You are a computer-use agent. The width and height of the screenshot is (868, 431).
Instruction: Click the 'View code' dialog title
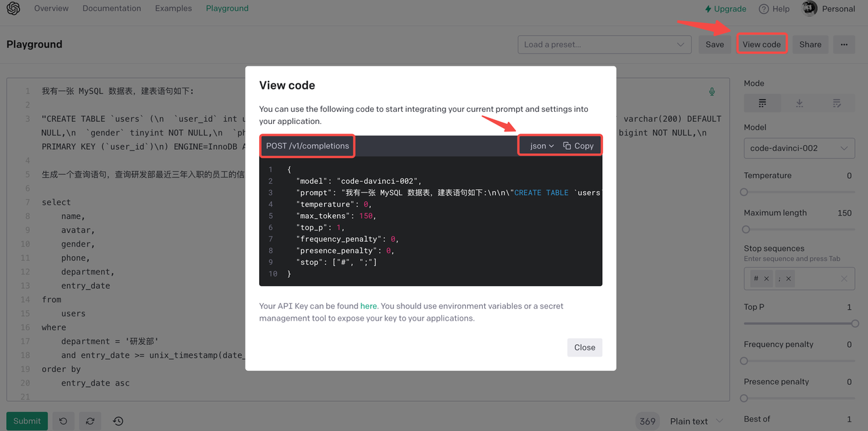tap(287, 85)
